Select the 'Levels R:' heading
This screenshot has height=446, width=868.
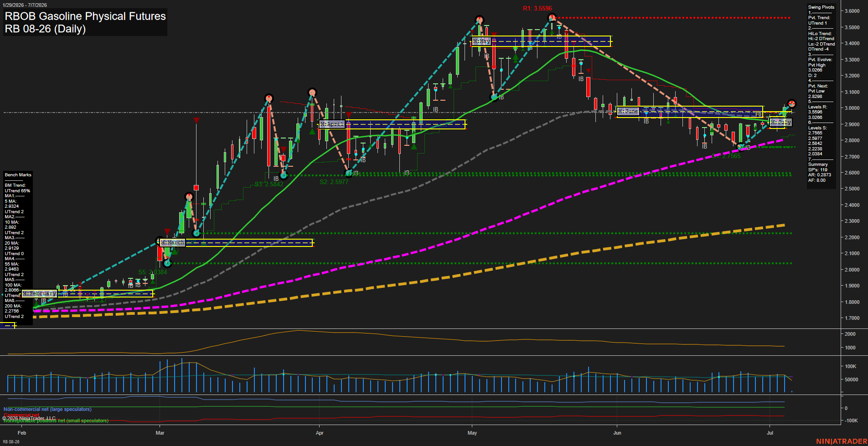point(817,107)
